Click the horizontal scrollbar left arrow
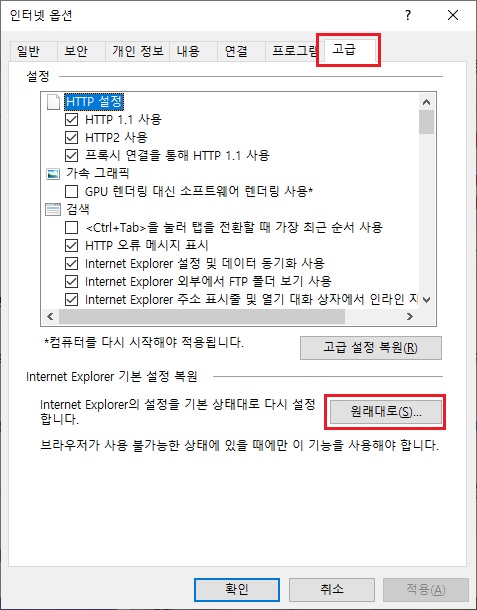477x610 pixels. click(50, 317)
